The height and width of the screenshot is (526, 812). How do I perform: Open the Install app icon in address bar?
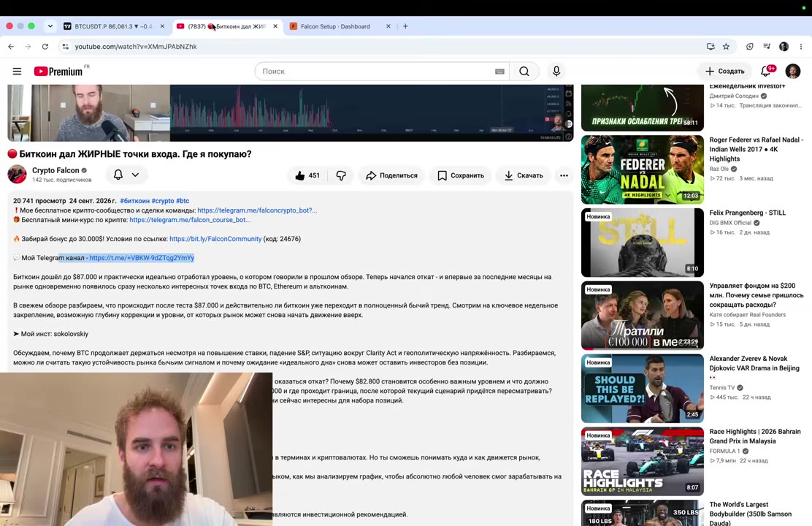click(710, 47)
